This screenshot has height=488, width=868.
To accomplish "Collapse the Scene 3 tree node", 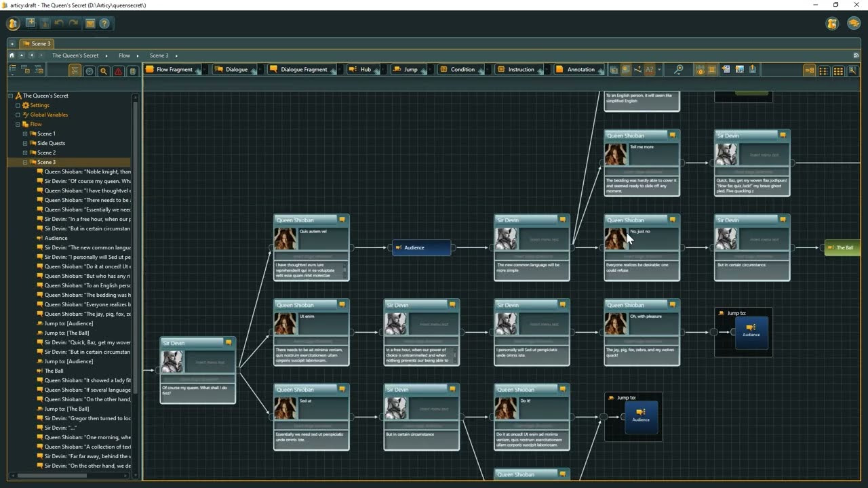I will (x=25, y=162).
